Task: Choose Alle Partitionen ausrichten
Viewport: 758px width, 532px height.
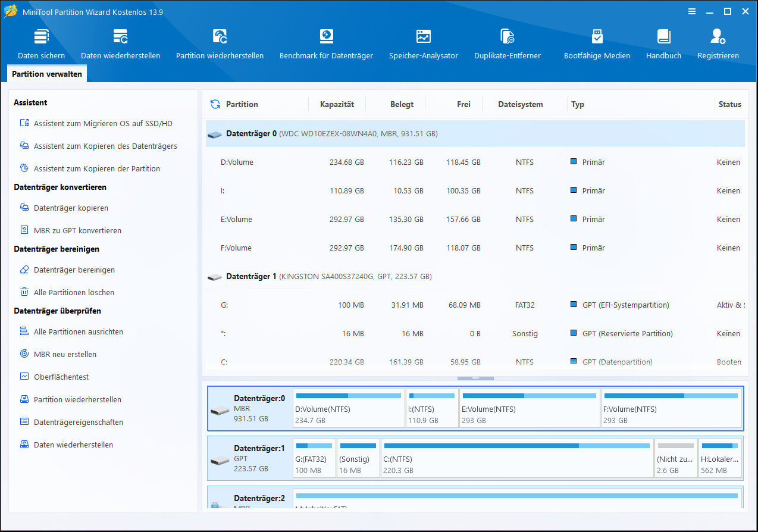Action: [x=71, y=331]
